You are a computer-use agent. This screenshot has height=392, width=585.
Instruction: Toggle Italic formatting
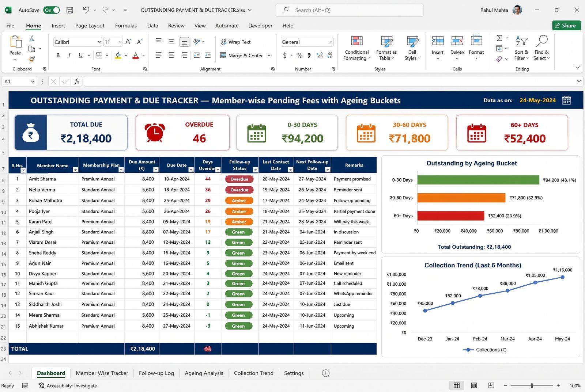[x=69, y=55]
